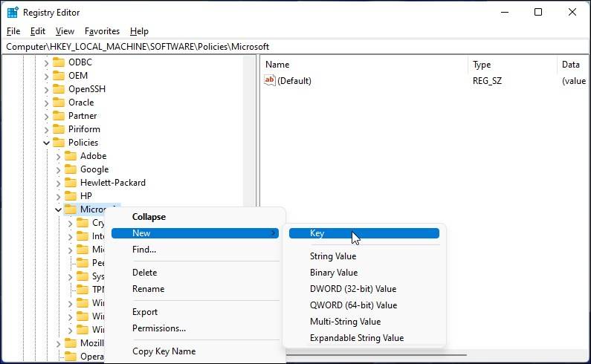Expand the ODBC key
The image size is (591, 364).
(x=46, y=62)
